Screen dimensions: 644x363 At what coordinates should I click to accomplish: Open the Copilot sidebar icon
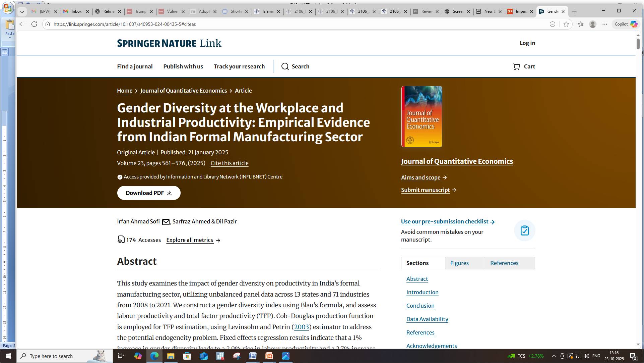[633, 24]
